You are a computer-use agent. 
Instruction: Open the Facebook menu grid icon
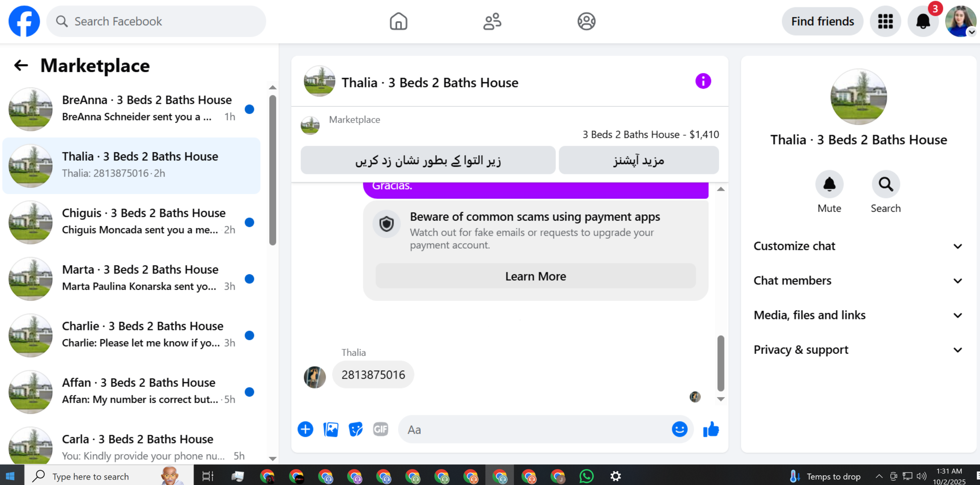(x=885, y=21)
